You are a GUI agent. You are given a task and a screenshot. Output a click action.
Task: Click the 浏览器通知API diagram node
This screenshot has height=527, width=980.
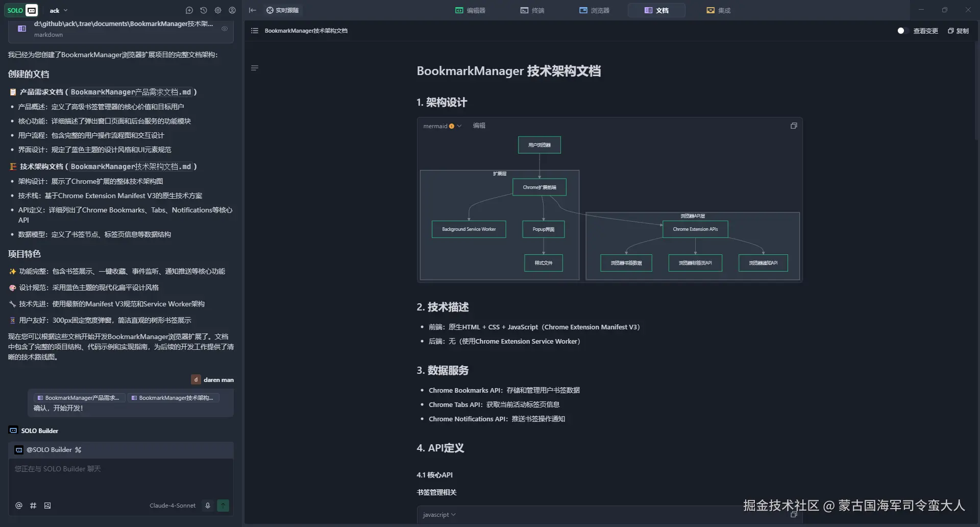click(763, 263)
